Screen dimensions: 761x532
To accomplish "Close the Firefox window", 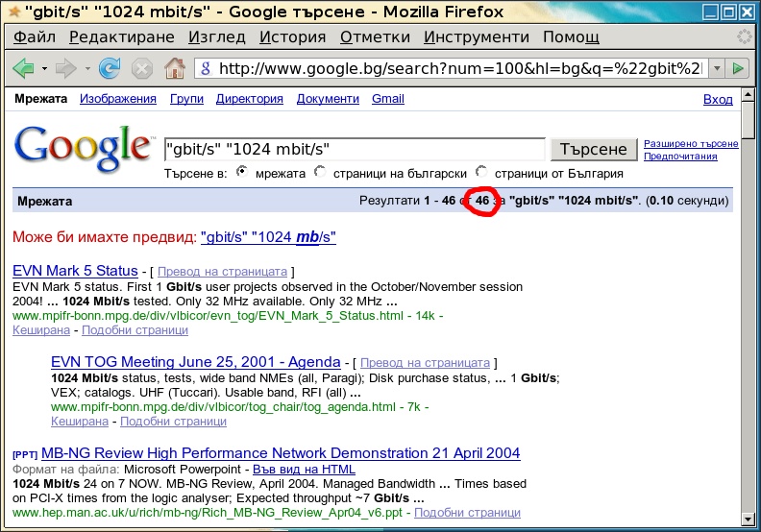I will coord(747,12).
